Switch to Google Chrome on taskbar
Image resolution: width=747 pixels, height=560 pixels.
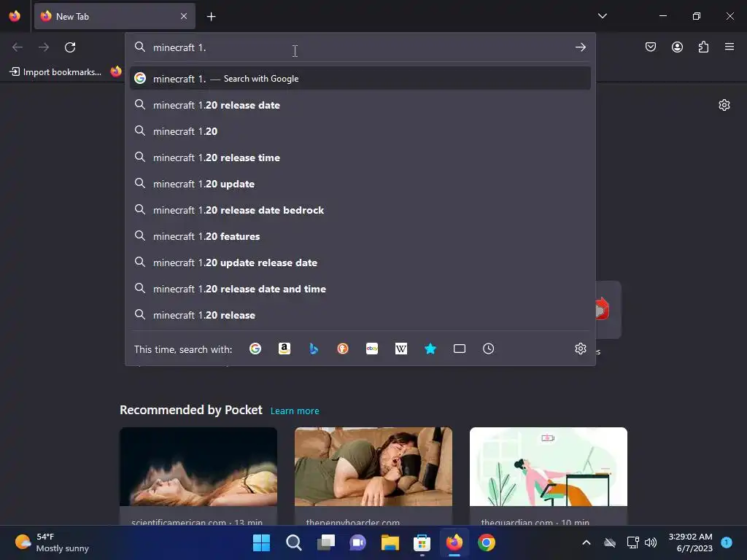pyautogui.click(x=487, y=542)
